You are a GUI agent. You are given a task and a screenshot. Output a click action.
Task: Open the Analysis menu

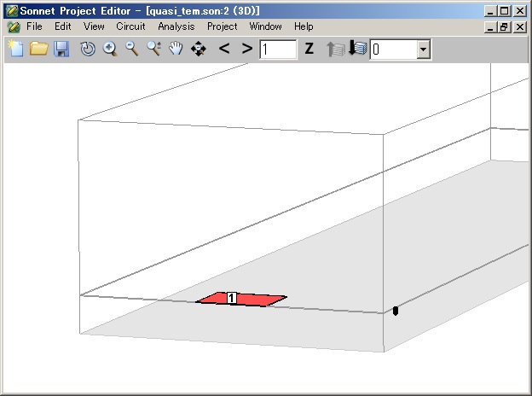pyautogui.click(x=176, y=26)
